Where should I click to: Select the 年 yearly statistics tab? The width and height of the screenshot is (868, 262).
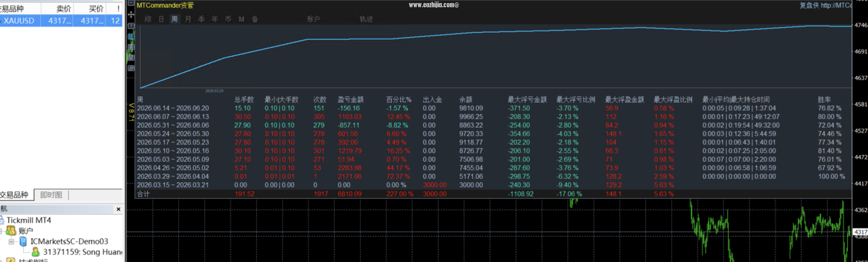point(215,19)
